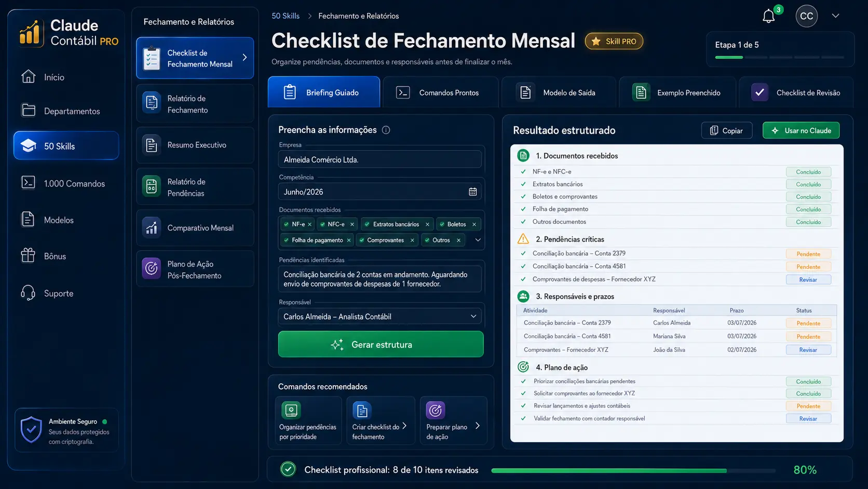Image resolution: width=868 pixels, height=489 pixels.
Task: Open the Exemplo Preenchido tab
Action: point(677,92)
